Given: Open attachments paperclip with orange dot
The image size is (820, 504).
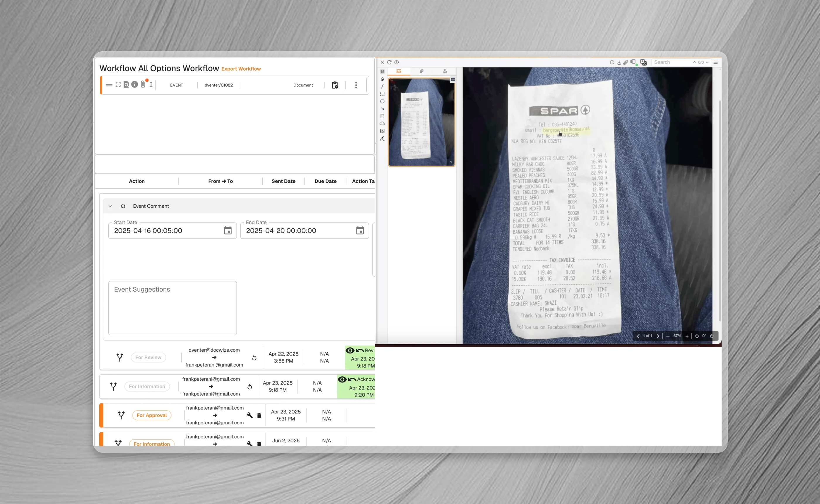Looking at the screenshot, I should coord(143,84).
